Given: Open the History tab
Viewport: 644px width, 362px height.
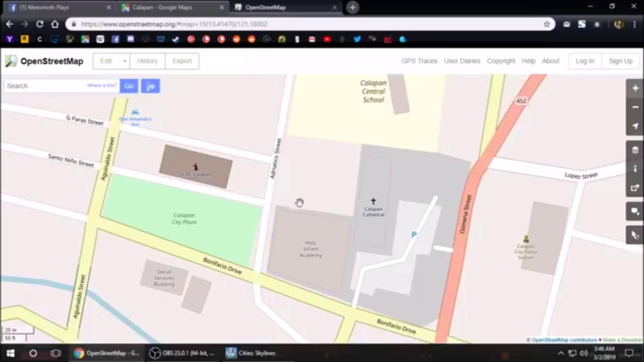Looking at the screenshot, I should pos(147,61).
